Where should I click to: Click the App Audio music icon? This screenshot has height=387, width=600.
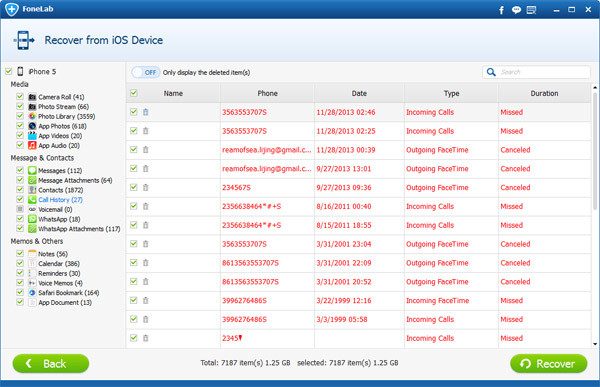tap(32, 145)
